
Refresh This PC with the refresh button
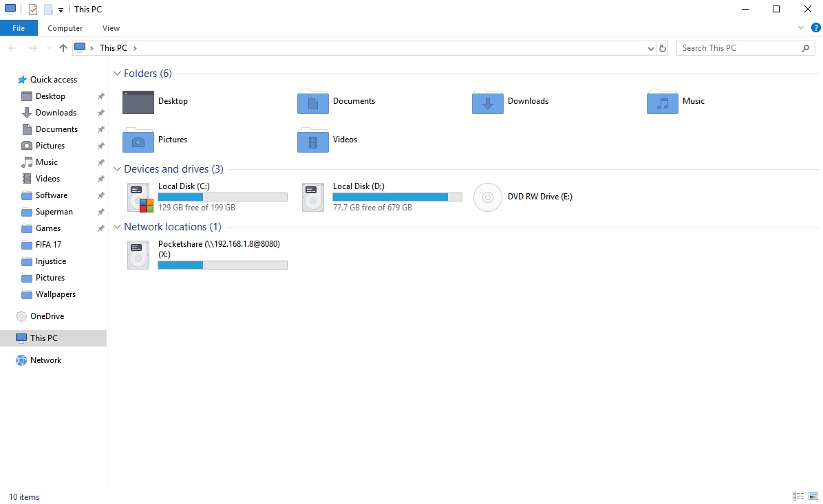coord(663,48)
